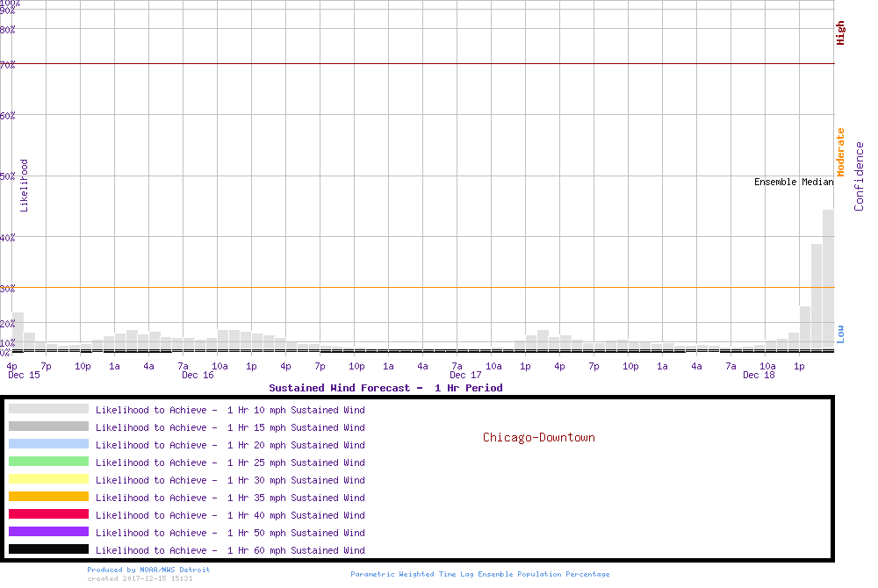Click the black 60 mph legend swatch

click(x=48, y=549)
